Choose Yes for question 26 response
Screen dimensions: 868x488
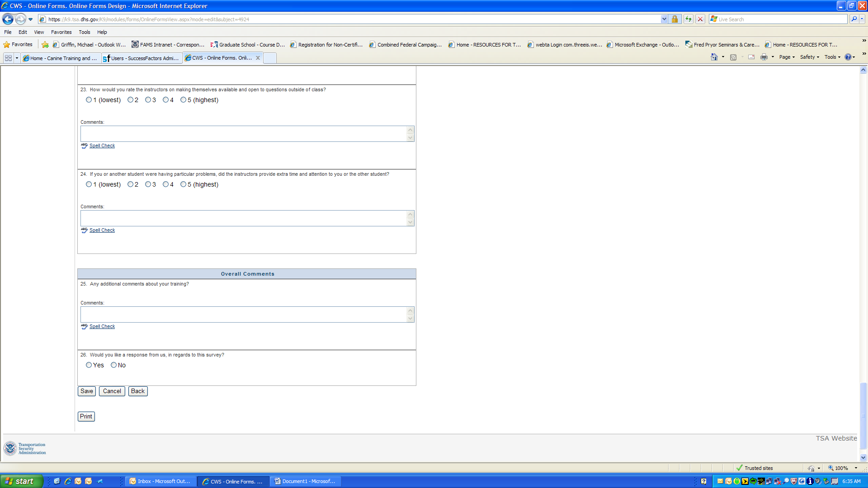[x=89, y=365]
